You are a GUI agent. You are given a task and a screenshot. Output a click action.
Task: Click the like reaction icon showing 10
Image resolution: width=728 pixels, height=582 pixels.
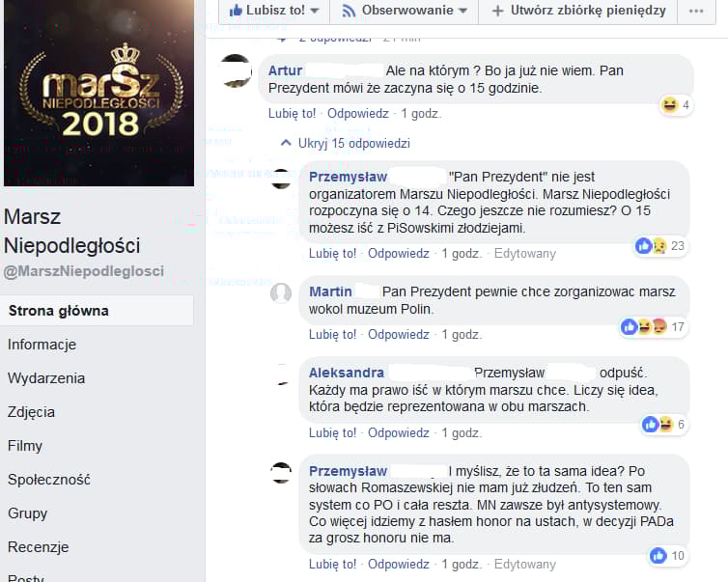point(658,556)
